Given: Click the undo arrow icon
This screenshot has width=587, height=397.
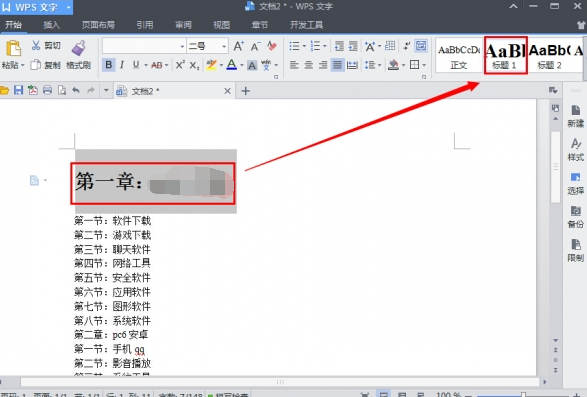Looking at the screenshot, I should 76,90.
